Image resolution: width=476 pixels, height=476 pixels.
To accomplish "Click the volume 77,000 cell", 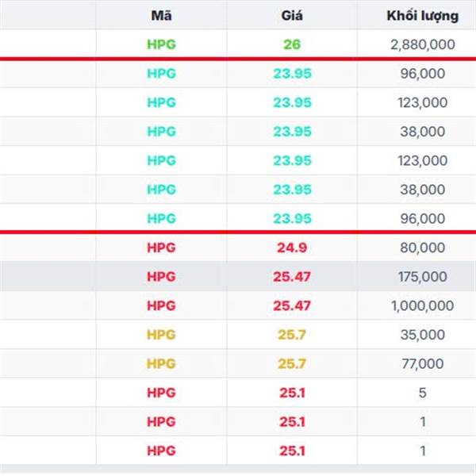I will pos(423,363).
